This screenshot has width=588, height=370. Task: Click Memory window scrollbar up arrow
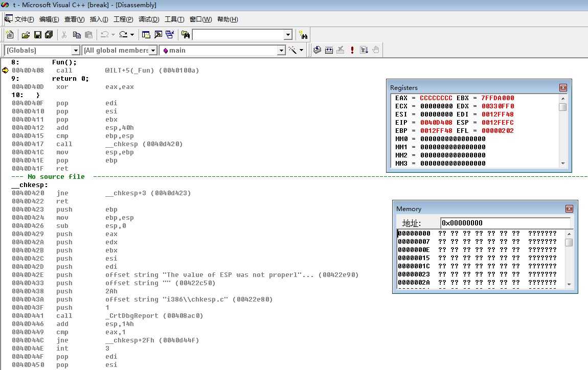pos(569,234)
